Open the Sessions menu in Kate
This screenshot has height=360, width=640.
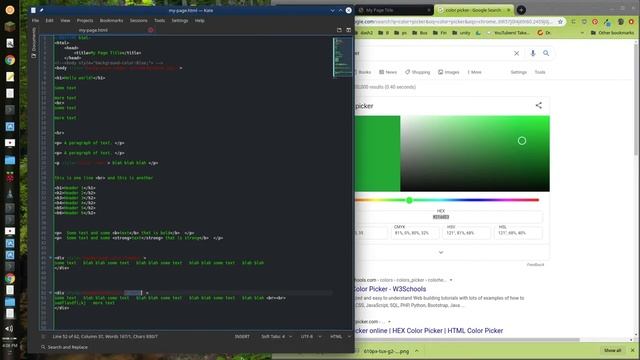139,20
